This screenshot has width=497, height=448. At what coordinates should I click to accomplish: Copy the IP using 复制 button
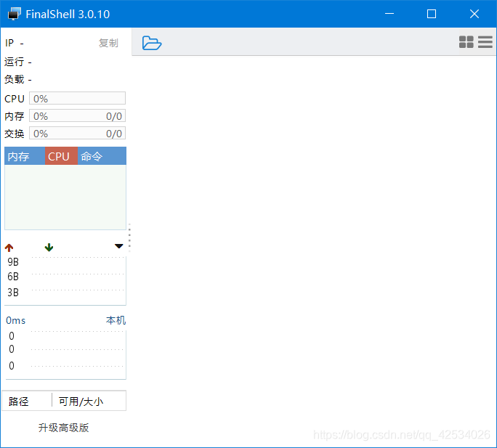coord(108,43)
